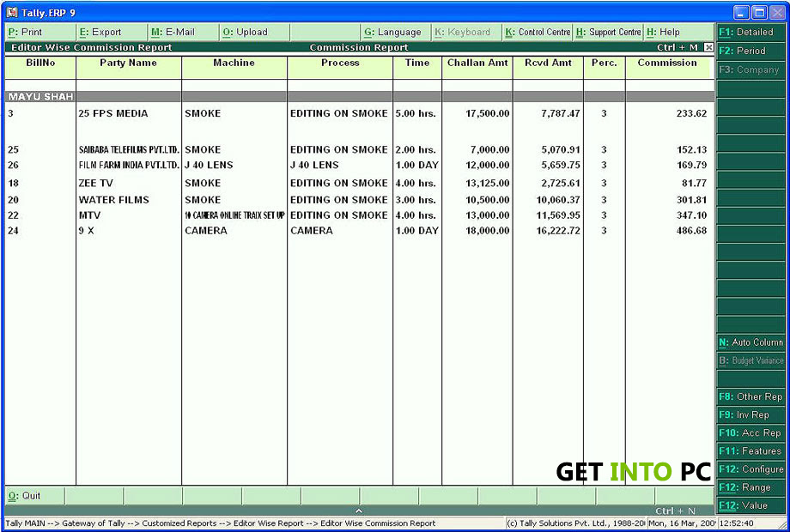Click the Tally MAIN breadcrumb path
Viewport: 790px width, 532px height.
(x=221, y=523)
